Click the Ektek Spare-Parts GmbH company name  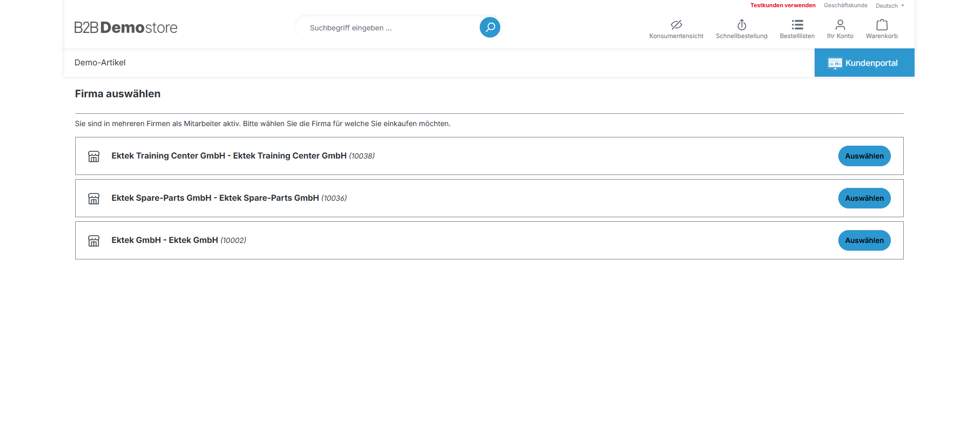click(x=215, y=198)
